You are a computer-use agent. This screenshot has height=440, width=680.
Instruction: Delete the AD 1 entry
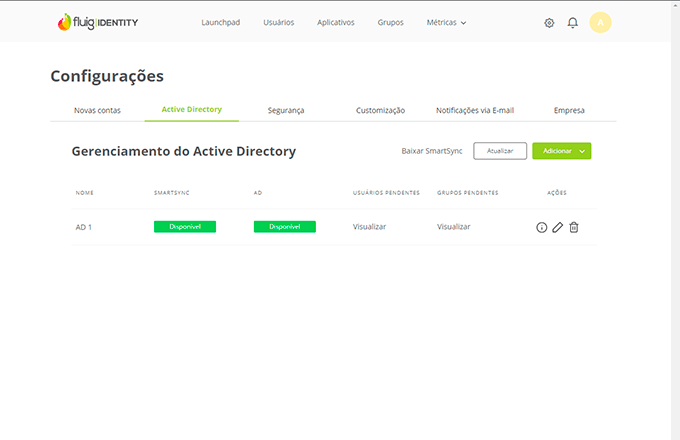pos(574,227)
